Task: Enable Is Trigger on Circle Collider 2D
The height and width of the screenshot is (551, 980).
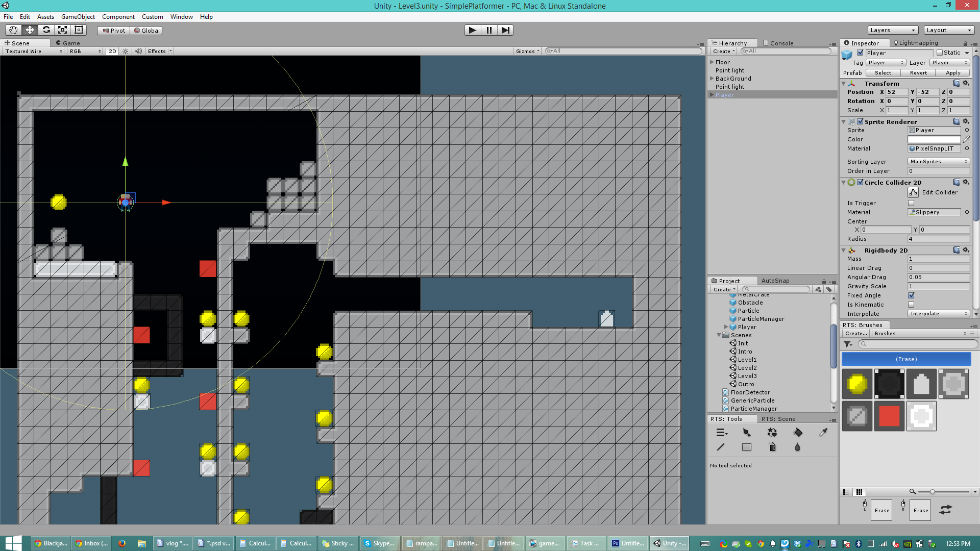Action: (x=911, y=203)
